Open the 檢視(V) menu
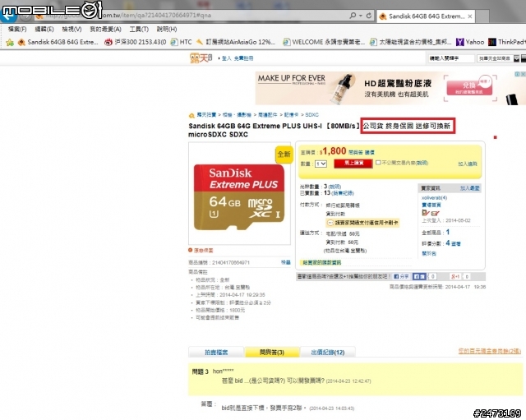The image size is (526, 420). [x=72, y=30]
